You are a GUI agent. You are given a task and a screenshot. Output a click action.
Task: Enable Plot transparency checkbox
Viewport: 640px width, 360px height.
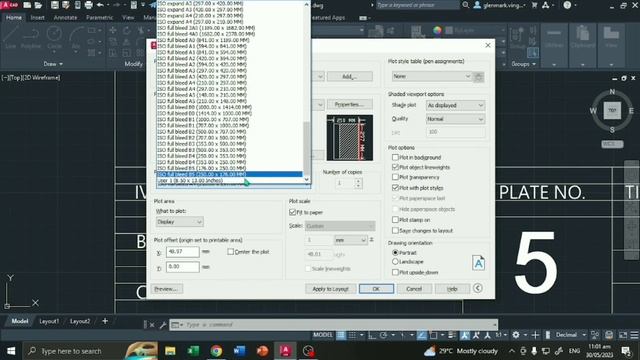coord(395,177)
